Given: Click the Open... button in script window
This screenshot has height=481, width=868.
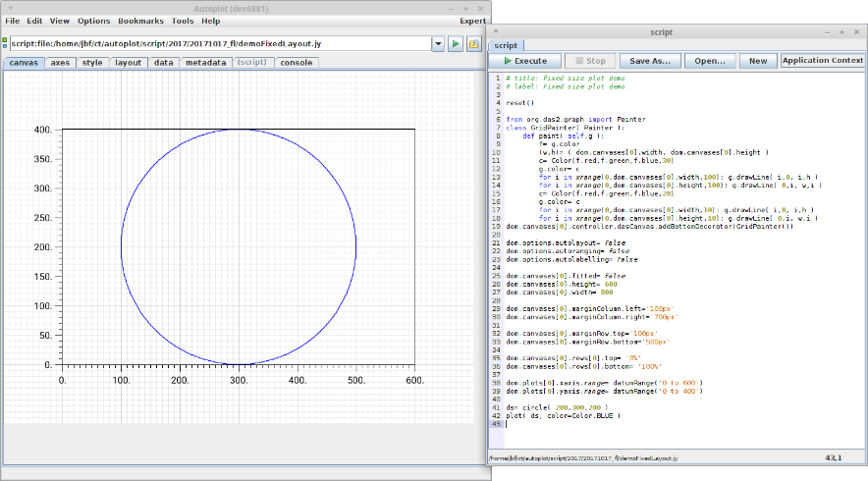Looking at the screenshot, I should [710, 61].
